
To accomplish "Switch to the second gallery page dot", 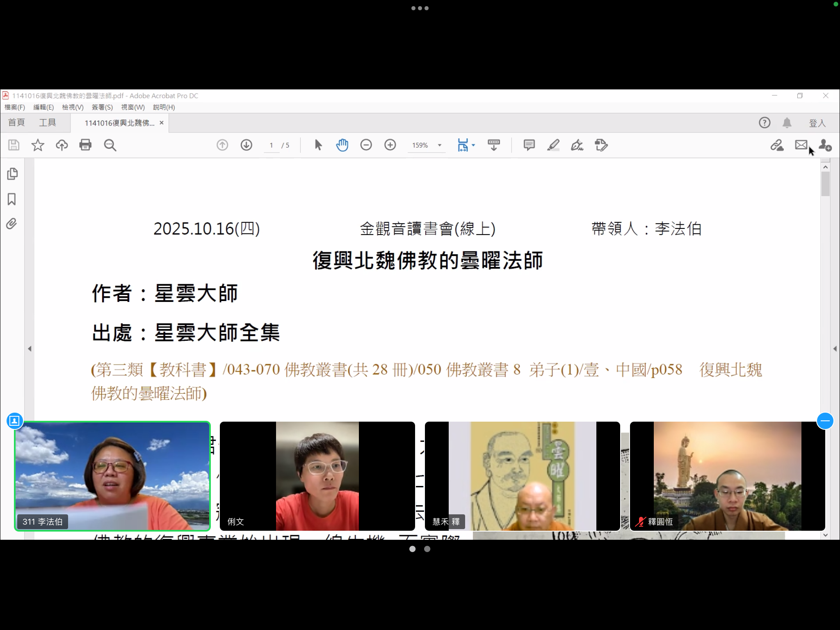I will click(x=427, y=549).
